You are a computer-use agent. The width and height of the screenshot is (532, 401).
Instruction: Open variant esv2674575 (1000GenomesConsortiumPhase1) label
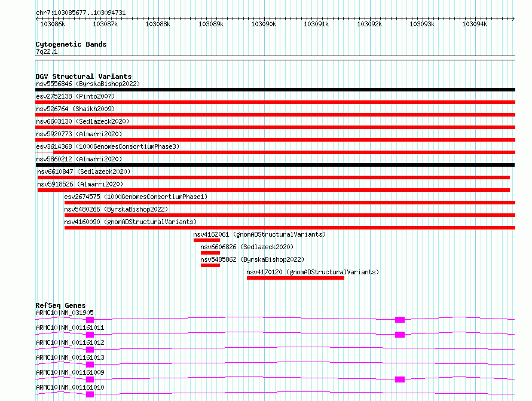coord(136,197)
